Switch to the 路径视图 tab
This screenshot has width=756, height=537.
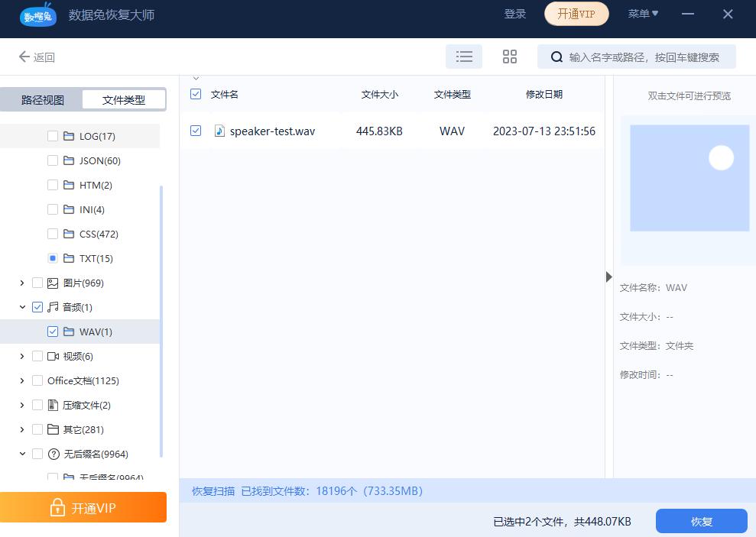click(x=41, y=99)
